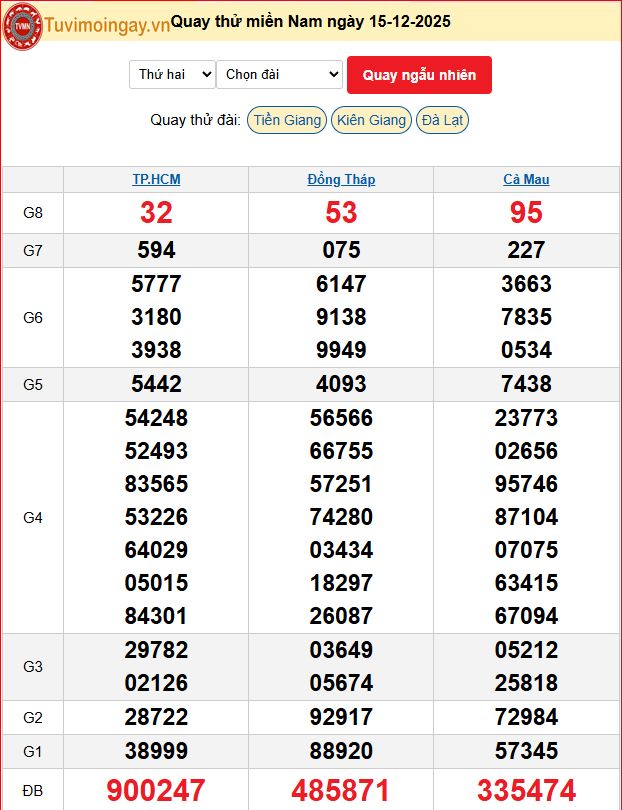The image size is (622, 810).
Task: Click TP.HCM G8 result number 32
Action: 156,213
